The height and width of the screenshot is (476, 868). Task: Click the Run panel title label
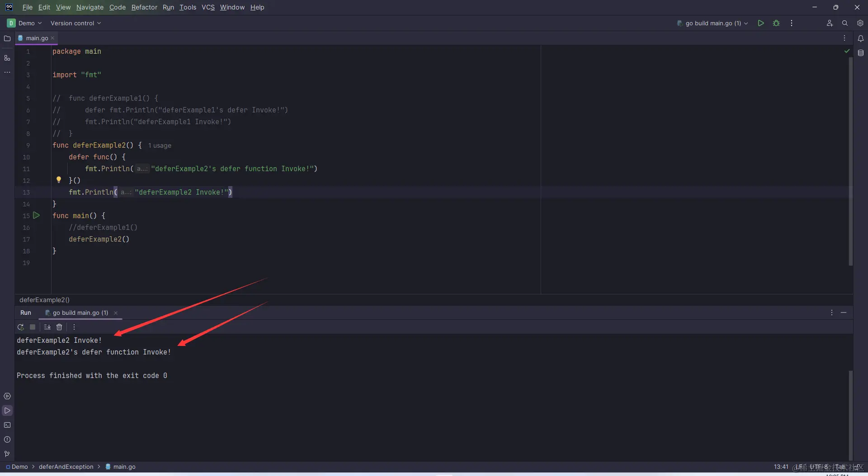click(x=26, y=313)
